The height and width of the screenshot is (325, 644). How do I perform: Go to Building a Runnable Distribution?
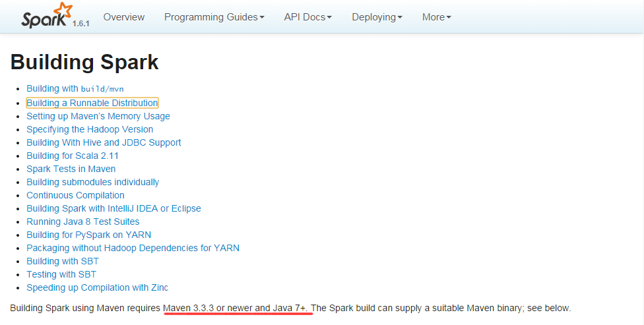coord(92,103)
